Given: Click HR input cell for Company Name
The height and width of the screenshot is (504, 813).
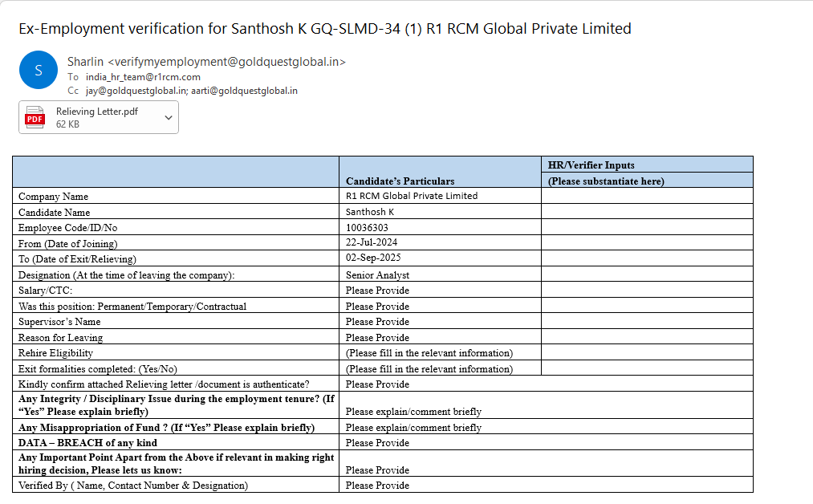Looking at the screenshot, I should [647, 196].
